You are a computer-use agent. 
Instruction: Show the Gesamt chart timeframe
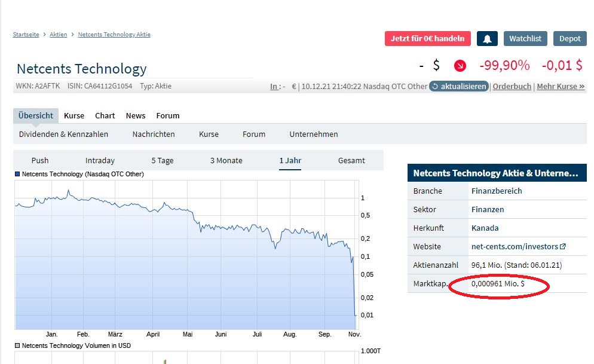pos(351,160)
